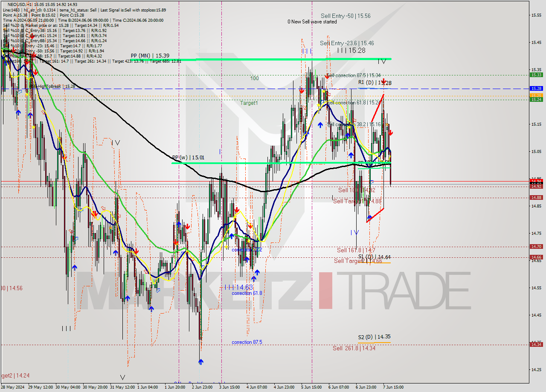The height and width of the screenshot is (392, 546).
Task: Click the '30 May 04:00' time axis label
Action: (67, 387)
